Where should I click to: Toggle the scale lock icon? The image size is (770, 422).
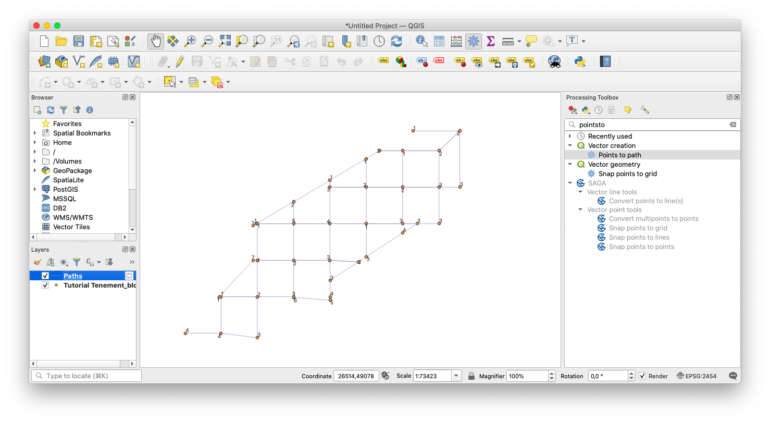click(471, 376)
